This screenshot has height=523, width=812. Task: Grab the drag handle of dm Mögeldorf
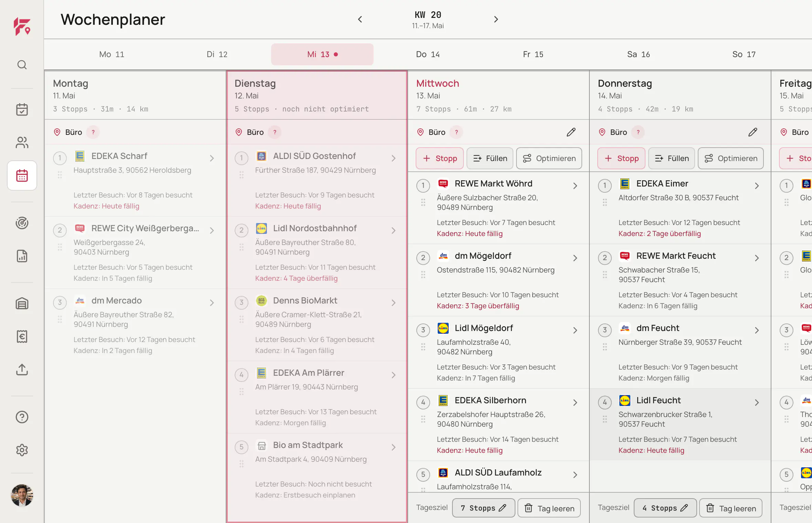(423, 275)
